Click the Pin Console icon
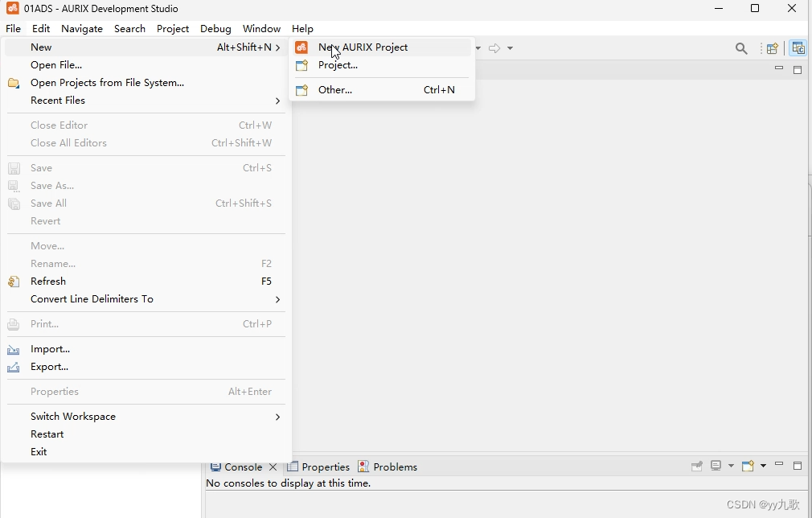The width and height of the screenshot is (812, 518). click(697, 467)
